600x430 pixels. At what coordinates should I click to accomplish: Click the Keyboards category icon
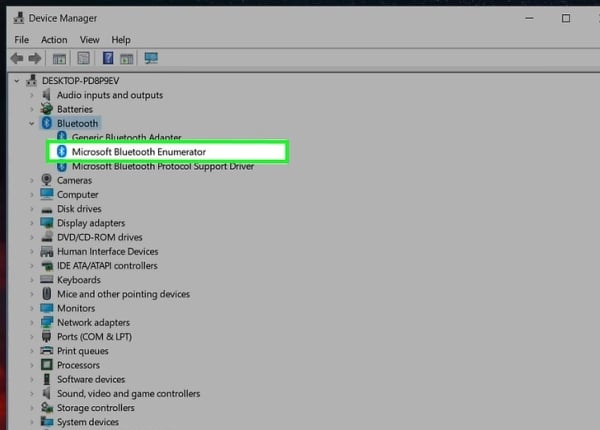47,279
